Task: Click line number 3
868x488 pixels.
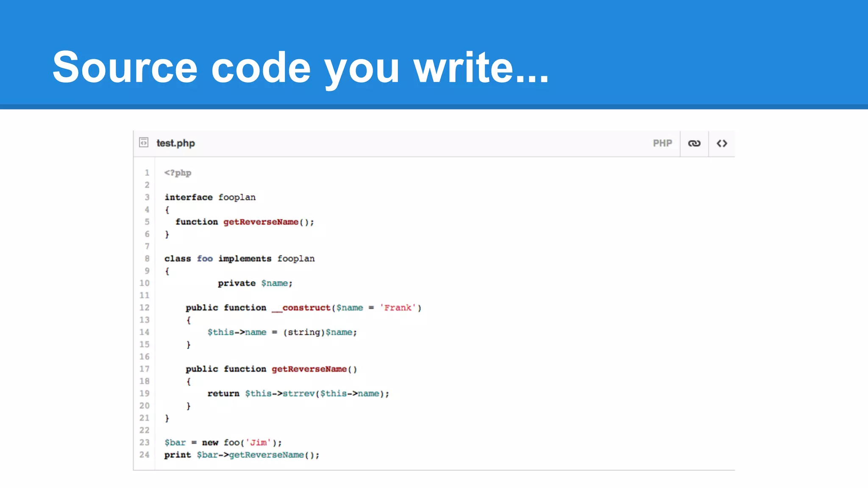Action: pyautogui.click(x=147, y=197)
